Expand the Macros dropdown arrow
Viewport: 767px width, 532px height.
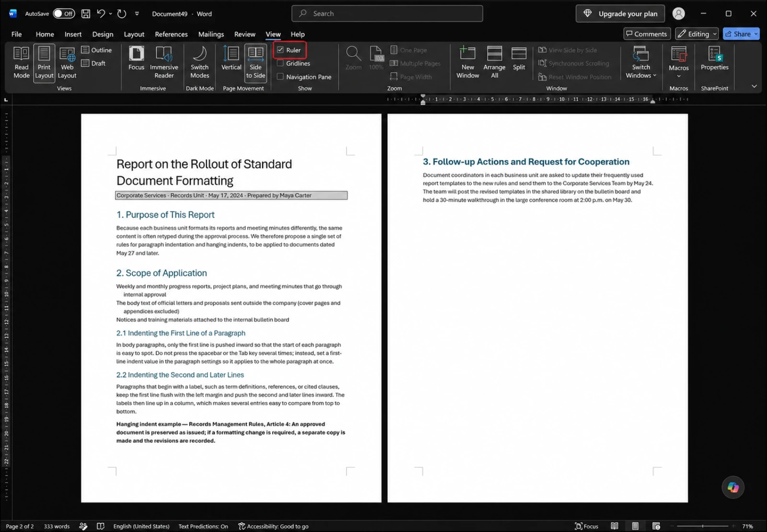[679, 76]
